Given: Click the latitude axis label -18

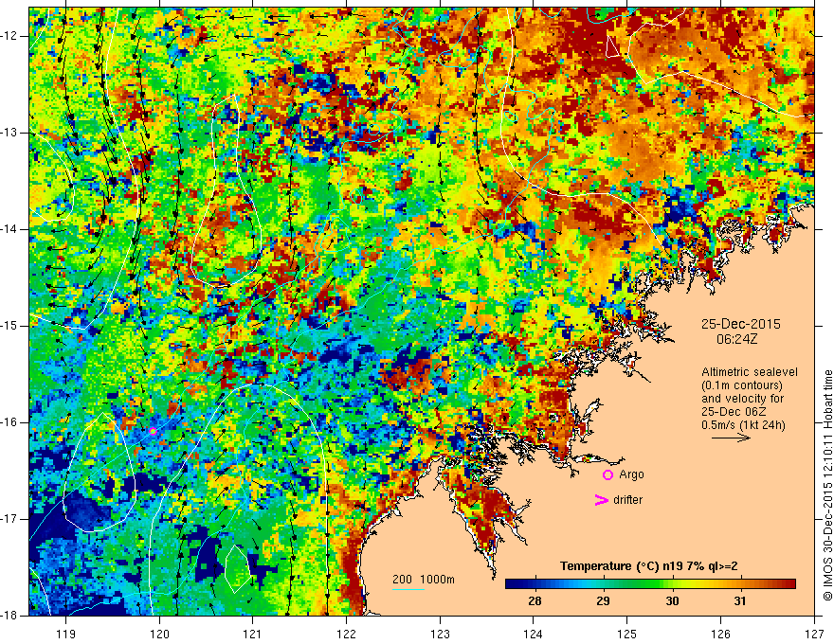Looking at the screenshot, I should (x=9, y=616).
